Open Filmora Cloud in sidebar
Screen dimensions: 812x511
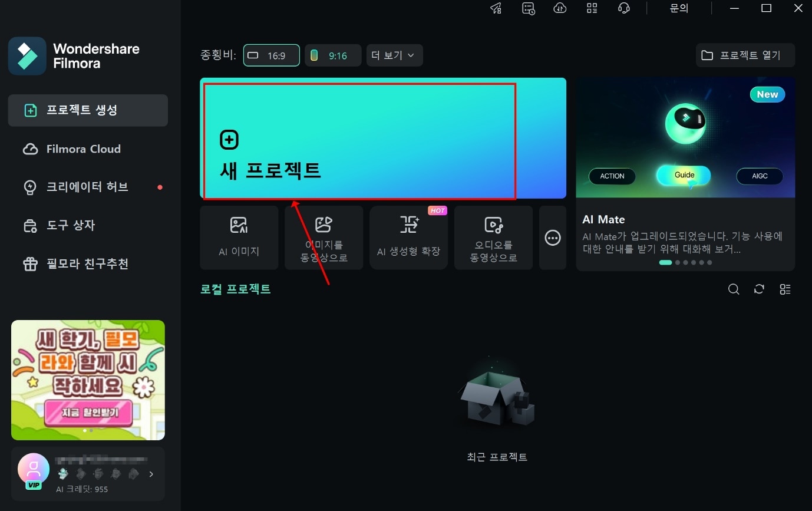click(x=88, y=149)
